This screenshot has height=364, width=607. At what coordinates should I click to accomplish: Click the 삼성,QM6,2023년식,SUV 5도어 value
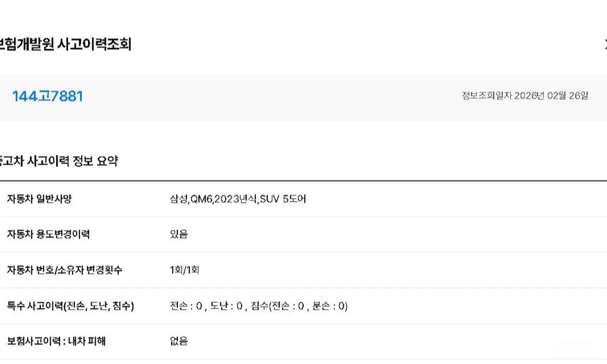pyautogui.click(x=238, y=199)
